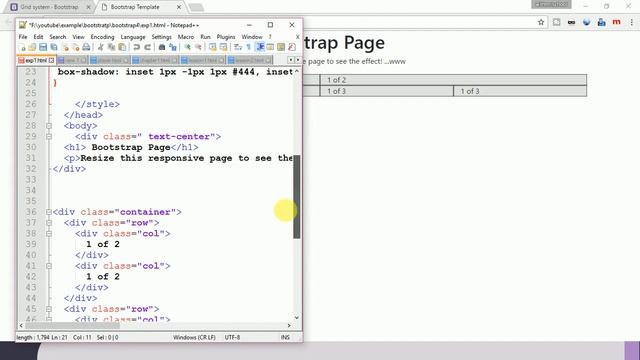Collapse the col fold on line 41
The width and height of the screenshot is (640, 360).
(x=49, y=266)
